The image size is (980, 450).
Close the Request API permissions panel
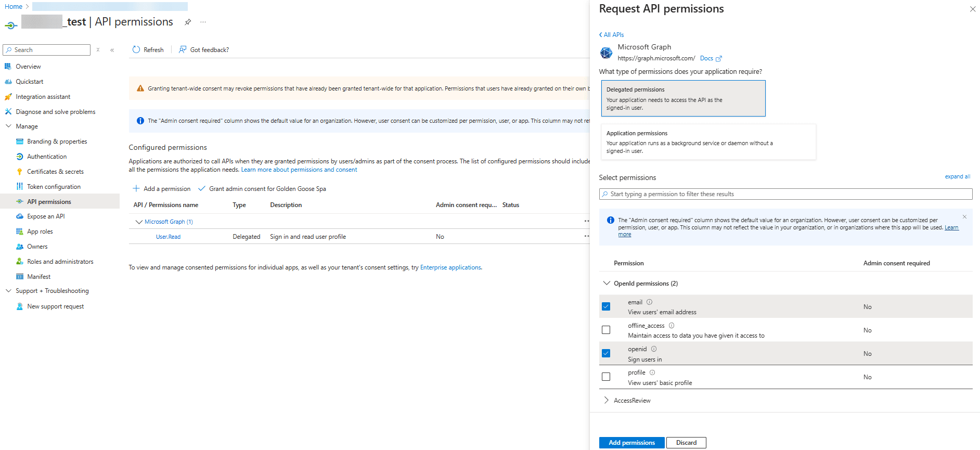[x=973, y=9]
